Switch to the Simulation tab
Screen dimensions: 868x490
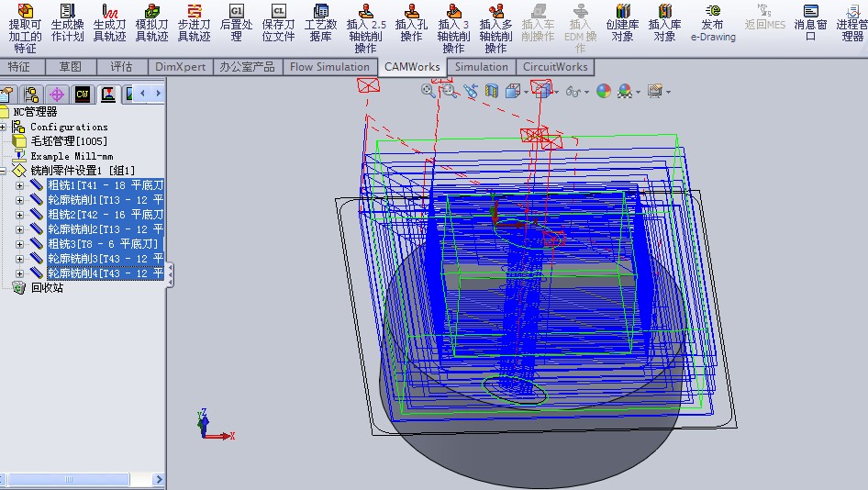482,67
